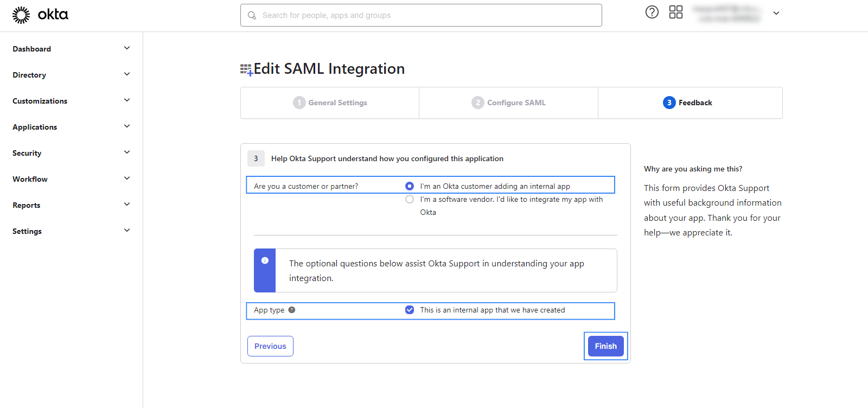
Task: Expand the Dashboard sidebar section
Action: click(x=126, y=48)
